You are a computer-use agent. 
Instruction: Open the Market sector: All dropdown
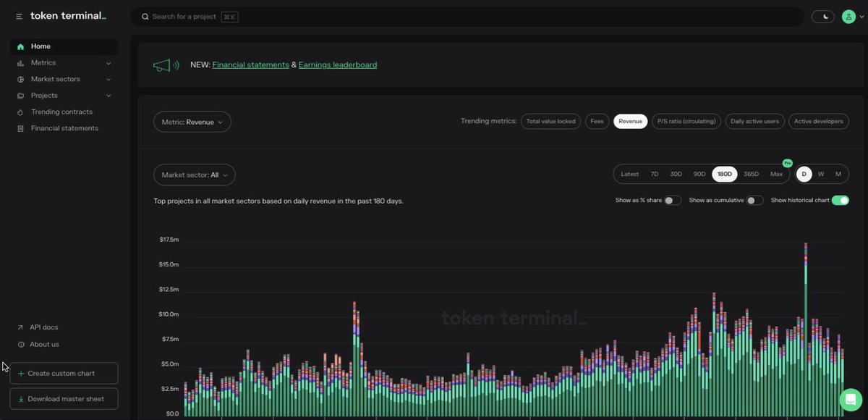(195, 175)
